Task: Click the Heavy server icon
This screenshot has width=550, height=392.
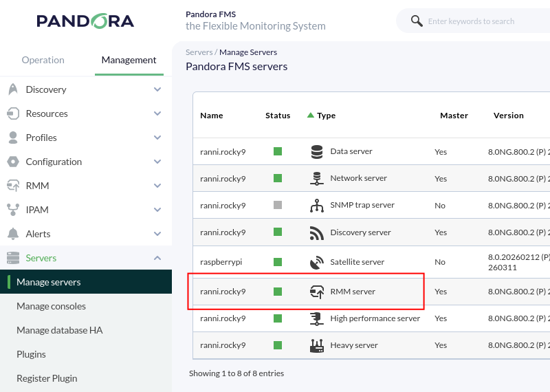Action: pyautogui.click(x=317, y=345)
